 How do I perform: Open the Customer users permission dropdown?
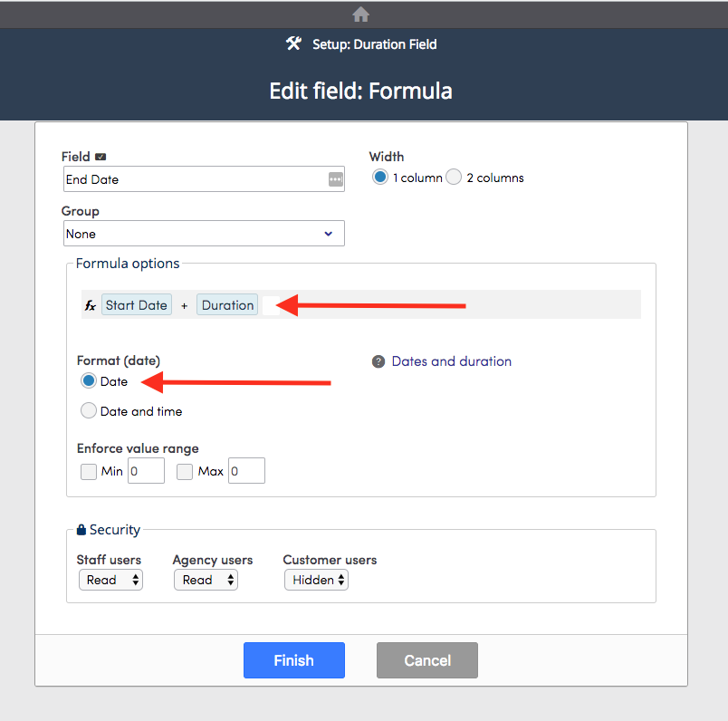point(316,580)
